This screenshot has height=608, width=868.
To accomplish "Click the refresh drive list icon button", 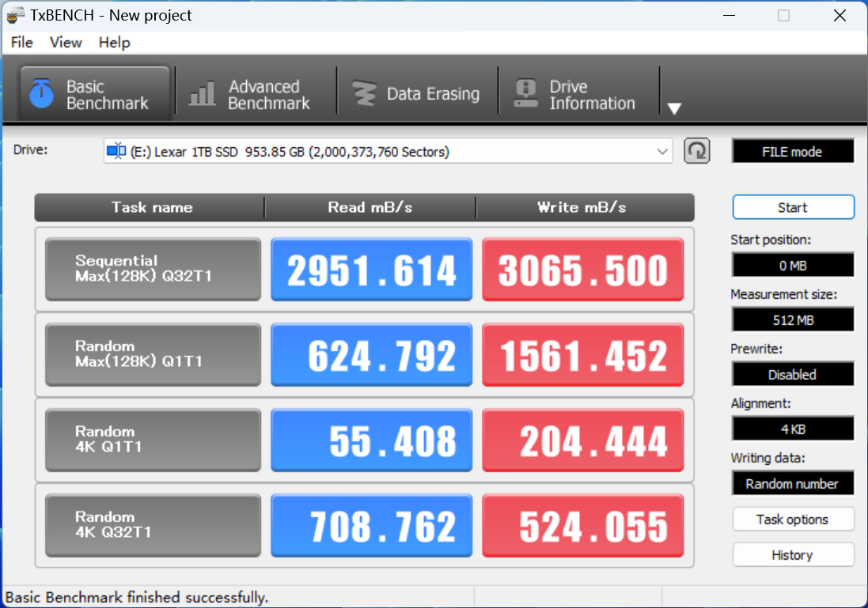I will click(697, 151).
